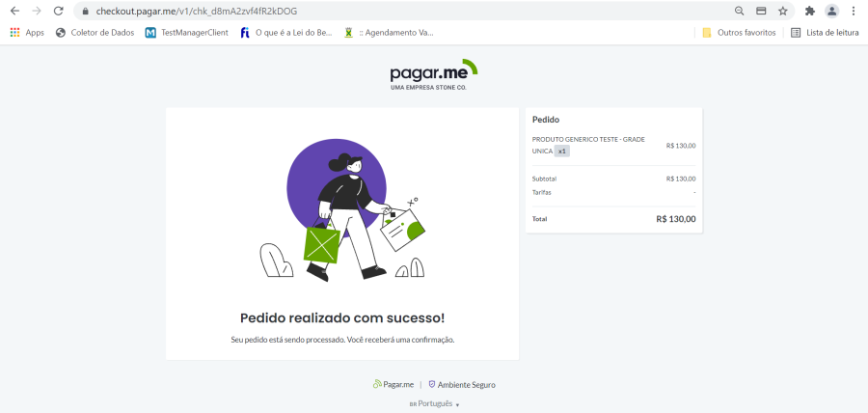This screenshot has width=868, height=413.
Task: Open the Lista de leitura panel
Action: (x=825, y=33)
